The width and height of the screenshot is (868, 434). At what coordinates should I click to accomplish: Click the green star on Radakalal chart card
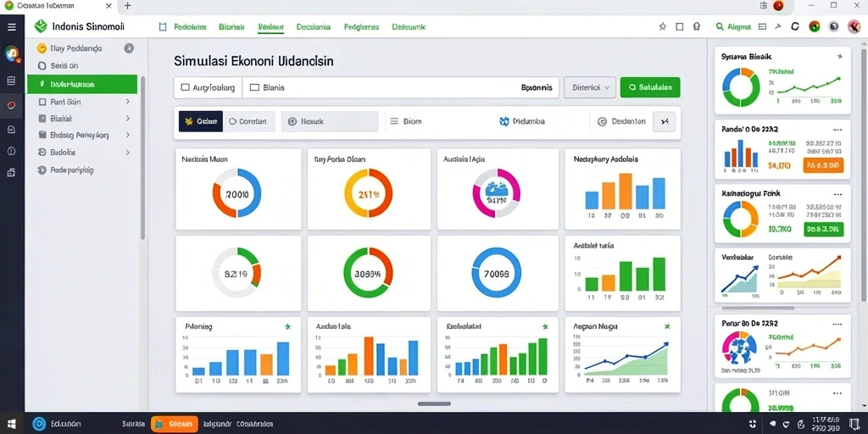[x=545, y=326]
